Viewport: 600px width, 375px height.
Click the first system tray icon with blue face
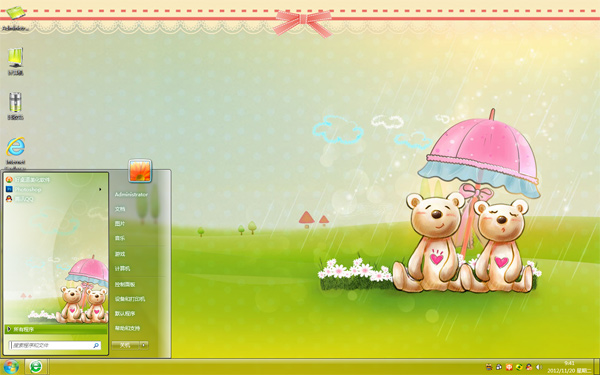tap(489, 367)
